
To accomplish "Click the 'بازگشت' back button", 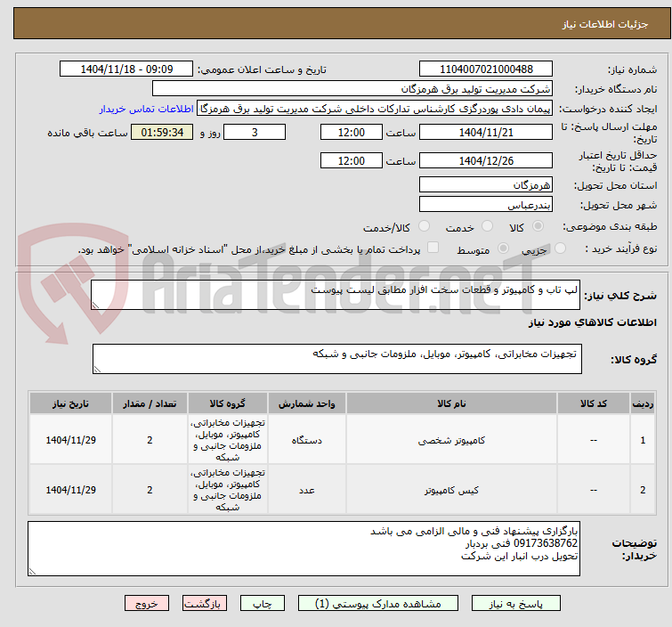I will (x=205, y=604).
